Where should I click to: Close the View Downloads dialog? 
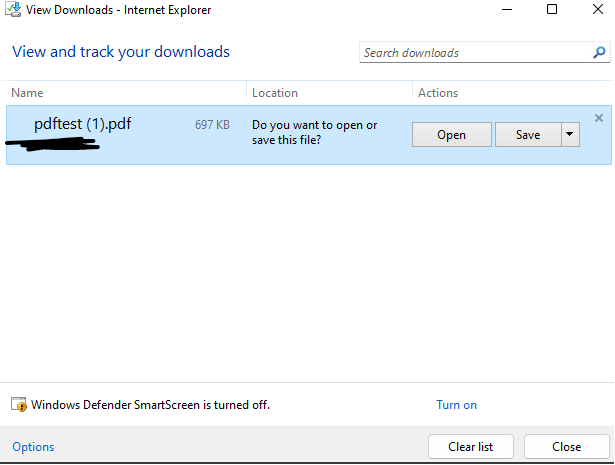click(566, 447)
